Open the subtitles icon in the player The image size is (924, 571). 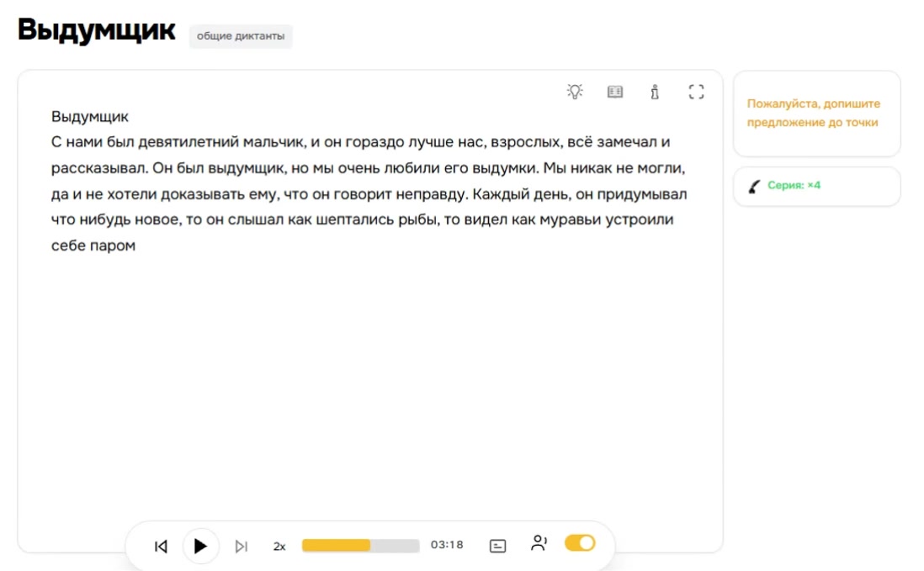coord(497,547)
